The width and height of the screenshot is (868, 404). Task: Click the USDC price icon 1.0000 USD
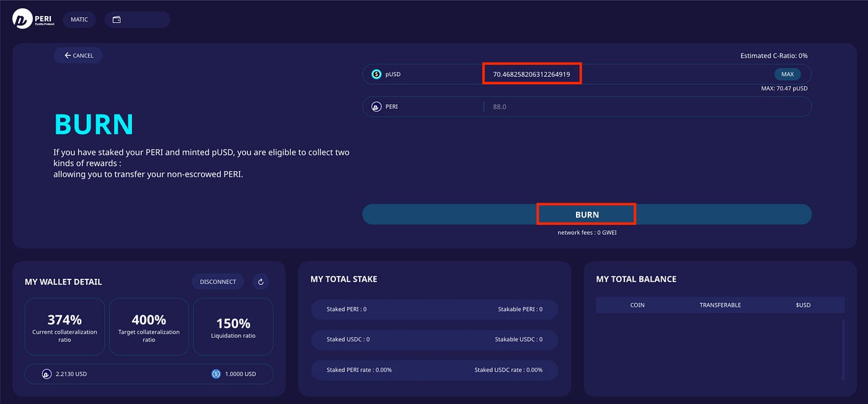(216, 374)
